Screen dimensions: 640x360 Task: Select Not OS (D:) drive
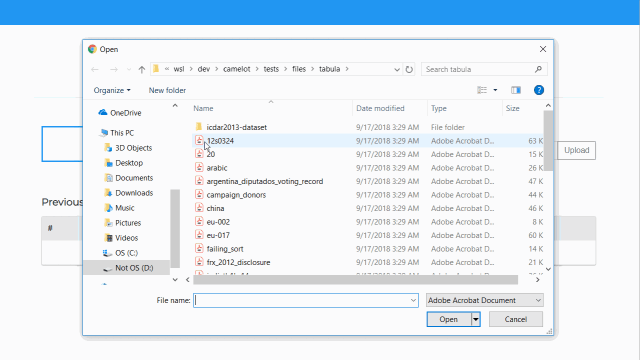(127, 268)
